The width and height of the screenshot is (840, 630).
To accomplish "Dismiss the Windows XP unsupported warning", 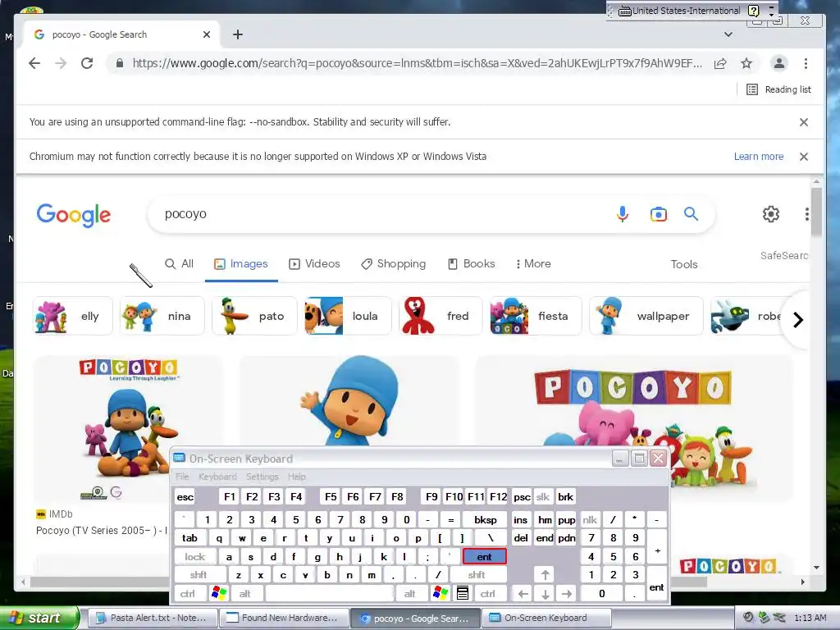I will tap(804, 157).
